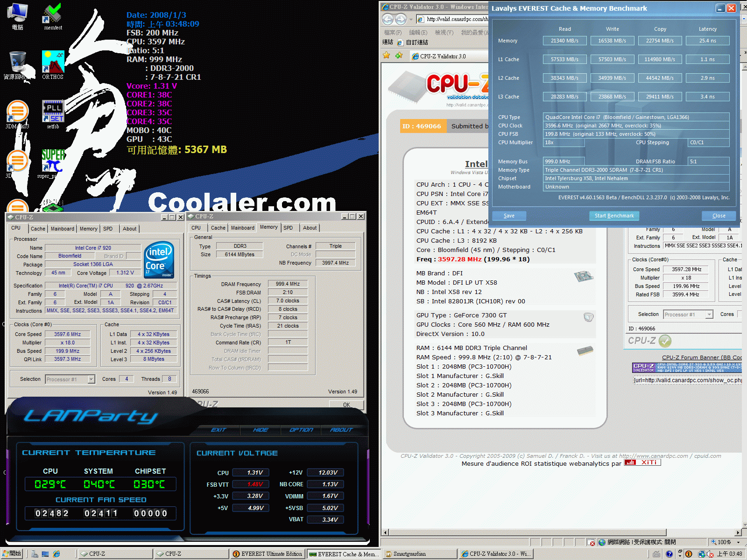Viewport: 747px width, 560px height.
Task: Click the 自訂連結 links bar item
Action: (413, 42)
